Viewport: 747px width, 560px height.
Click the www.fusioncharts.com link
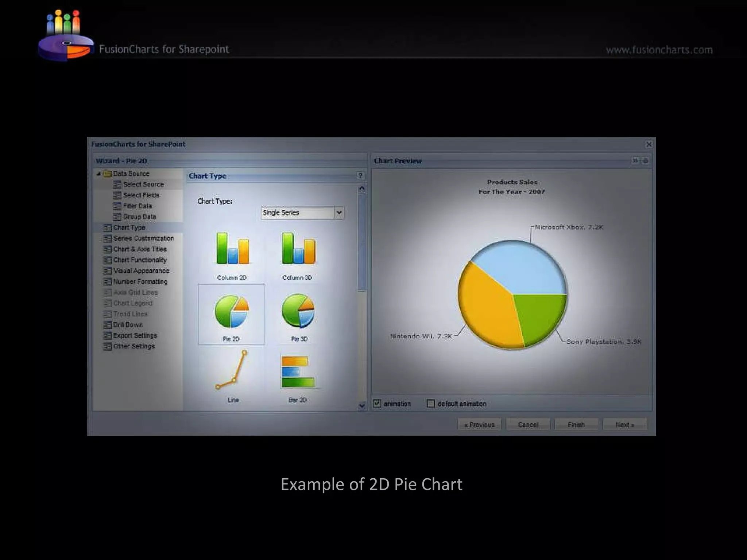[659, 50]
